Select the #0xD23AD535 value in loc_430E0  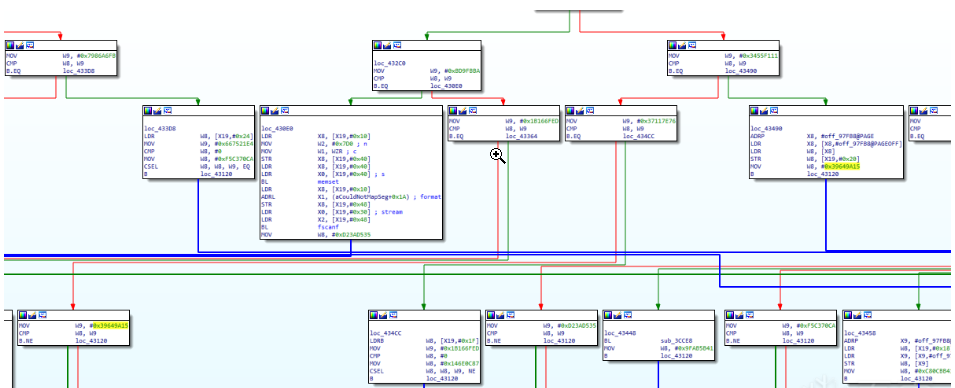point(351,235)
